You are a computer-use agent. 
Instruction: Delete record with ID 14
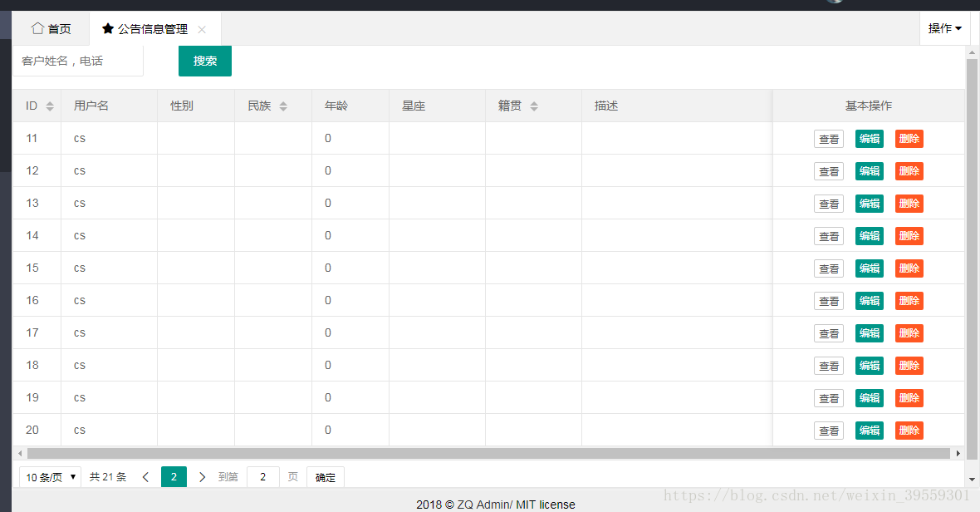909,236
